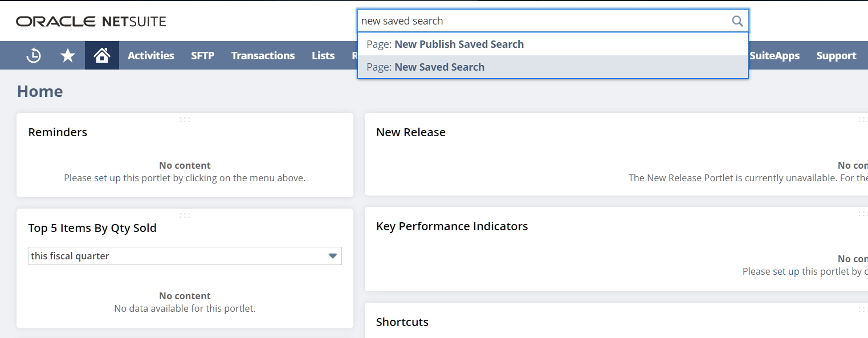Go to the Home house icon
The height and width of the screenshot is (338, 868).
102,55
